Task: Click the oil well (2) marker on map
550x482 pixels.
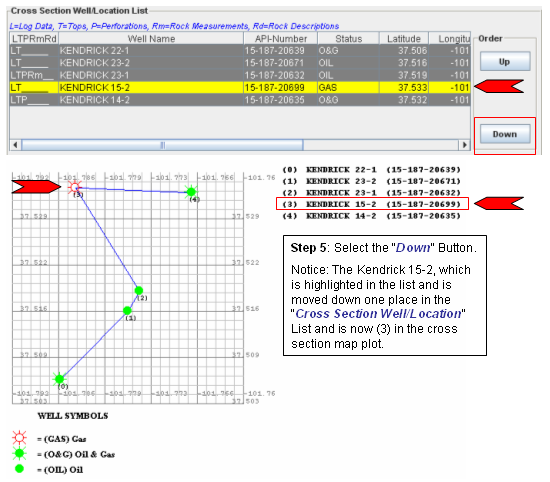Action: (139, 290)
